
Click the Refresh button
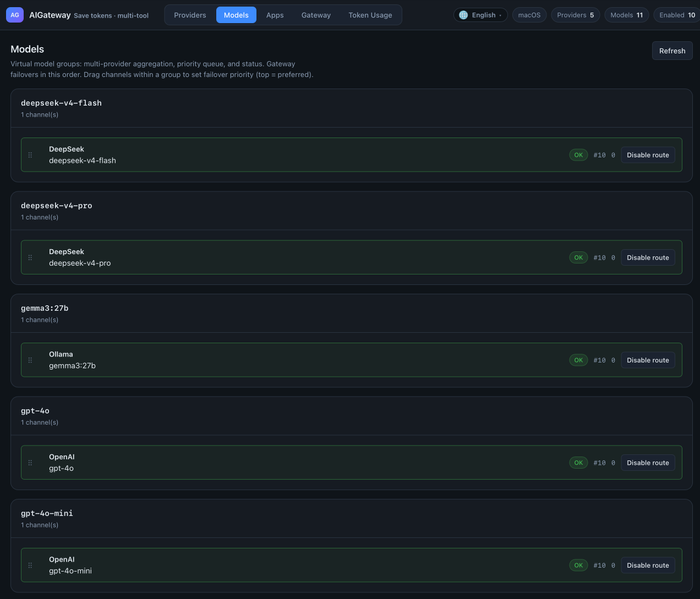pos(672,51)
